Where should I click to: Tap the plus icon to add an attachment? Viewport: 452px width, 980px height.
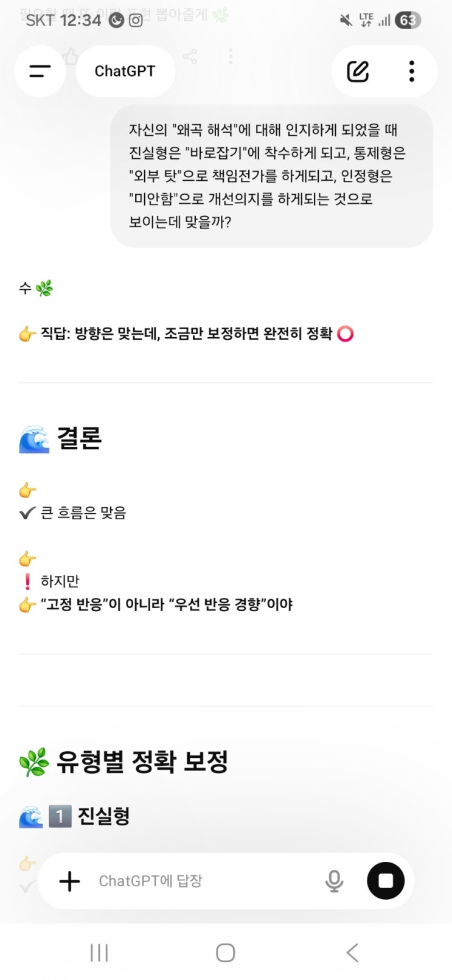pyautogui.click(x=69, y=881)
